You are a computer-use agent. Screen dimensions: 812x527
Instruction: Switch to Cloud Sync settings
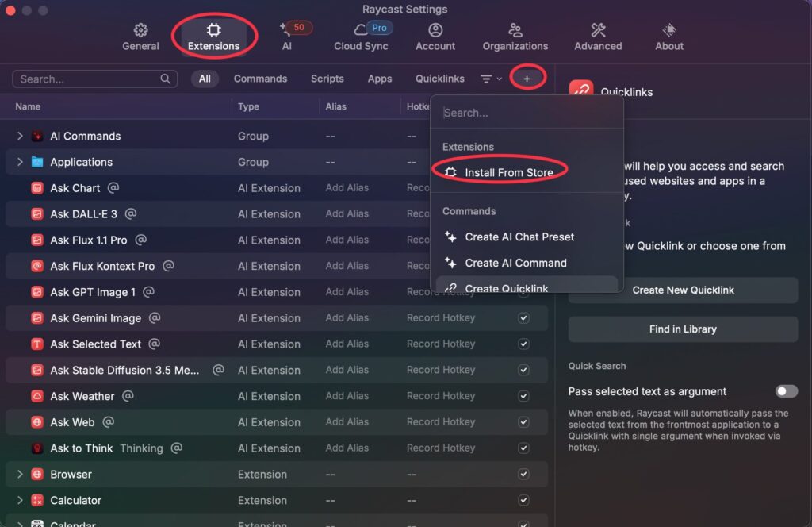361,37
